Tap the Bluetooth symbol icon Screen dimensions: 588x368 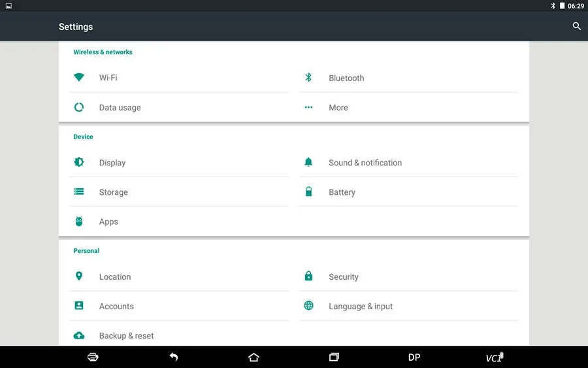click(x=308, y=77)
